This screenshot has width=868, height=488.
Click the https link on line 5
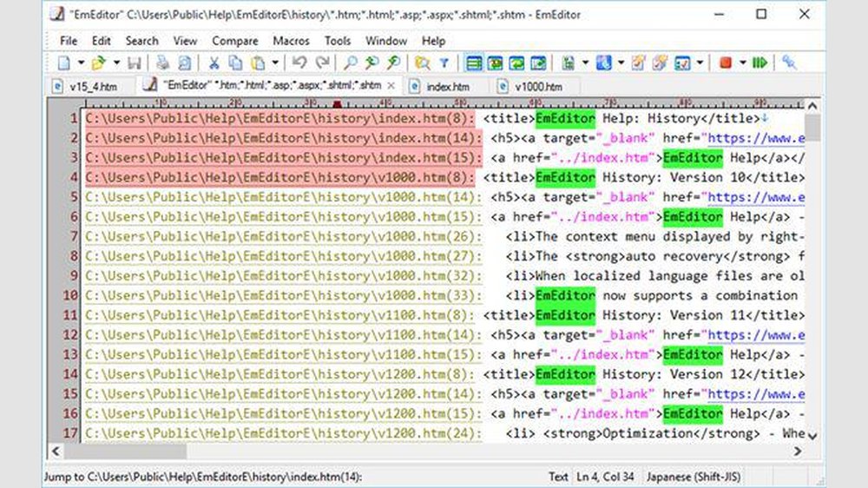pos(756,198)
